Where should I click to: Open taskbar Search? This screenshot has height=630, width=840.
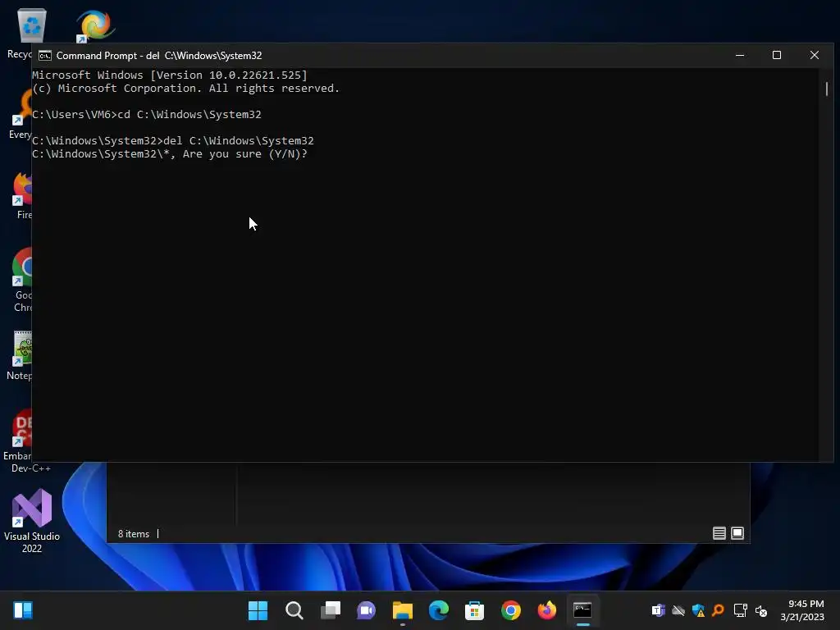coord(294,610)
